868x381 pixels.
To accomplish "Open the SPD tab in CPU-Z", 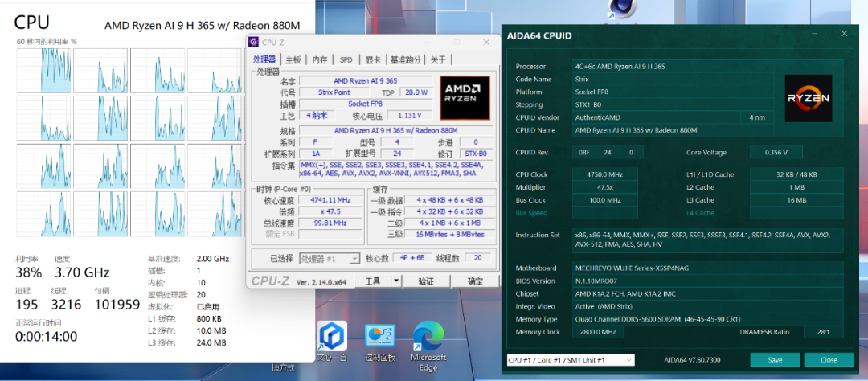I will (x=346, y=60).
